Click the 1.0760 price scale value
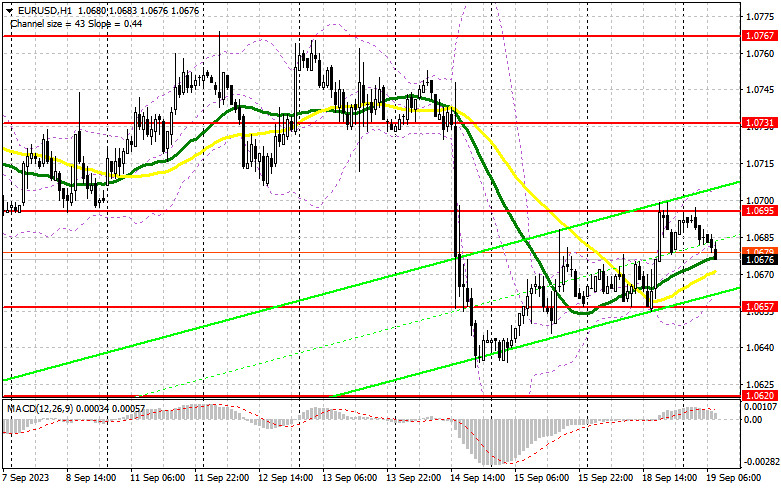 pos(760,53)
